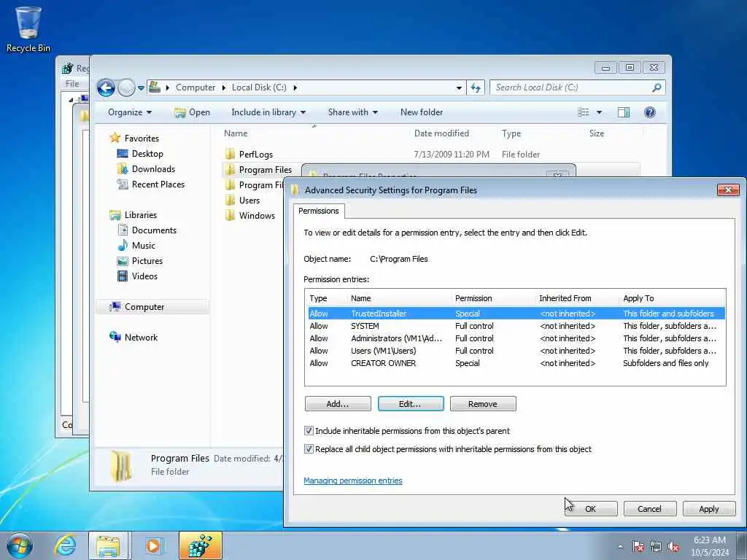Open the Organize dropdown menu
The height and width of the screenshot is (560, 747).
click(130, 112)
